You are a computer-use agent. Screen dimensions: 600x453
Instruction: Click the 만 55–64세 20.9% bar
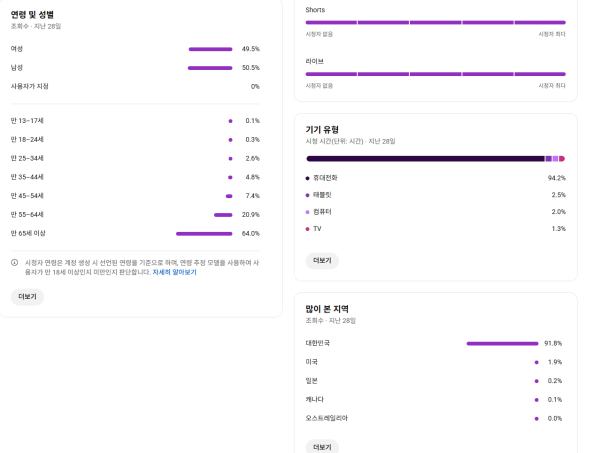coord(223,215)
